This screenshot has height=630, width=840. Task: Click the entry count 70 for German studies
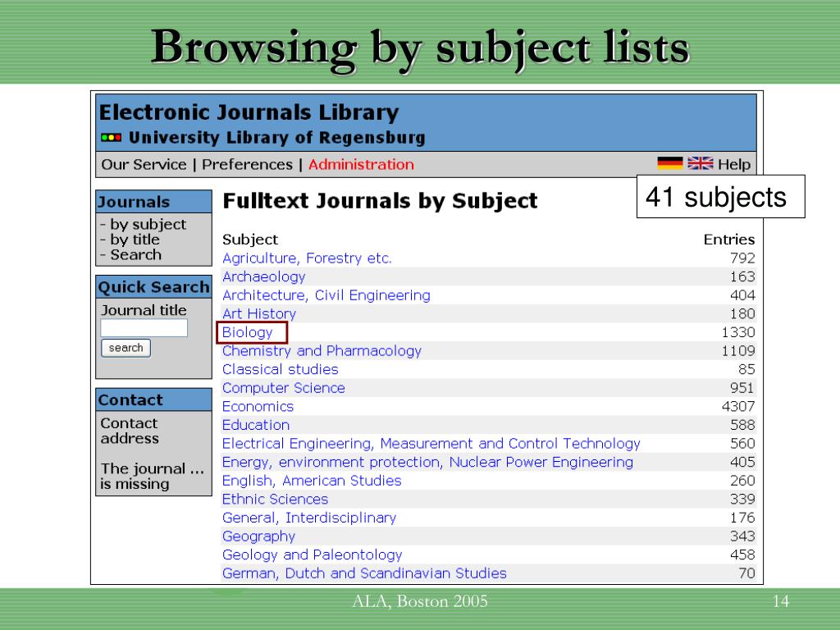pyautogui.click(x=746, y=573)
